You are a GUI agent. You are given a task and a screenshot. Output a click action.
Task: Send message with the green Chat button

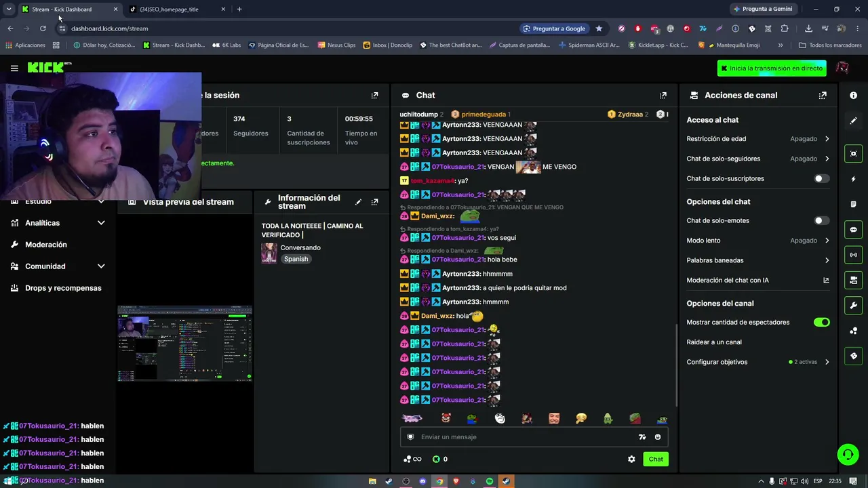point(656,460)
